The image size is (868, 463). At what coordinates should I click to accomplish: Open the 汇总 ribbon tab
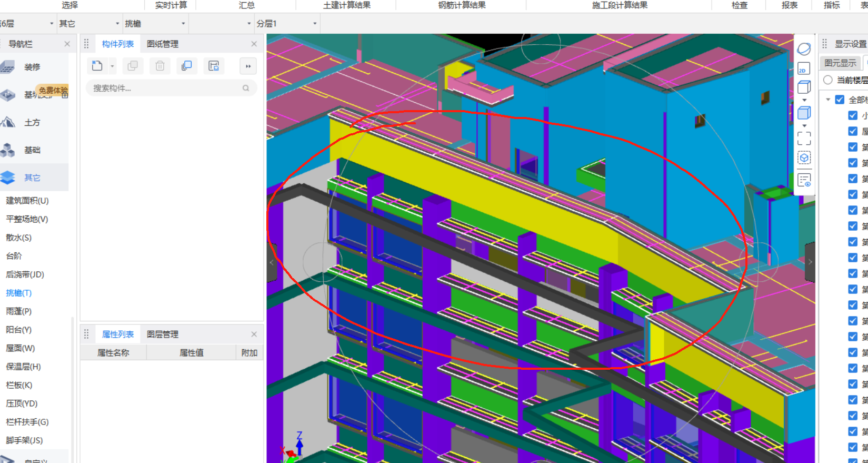click(x=247, y=5)
